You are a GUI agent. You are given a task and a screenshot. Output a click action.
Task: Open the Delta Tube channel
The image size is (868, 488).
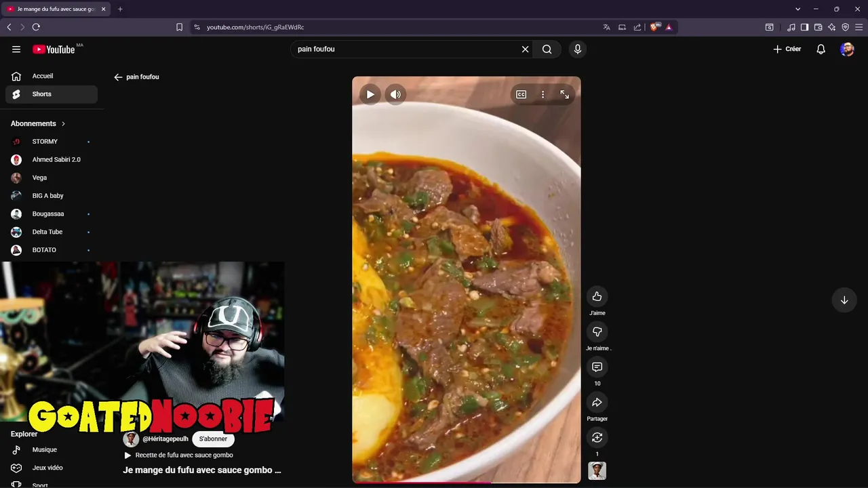pos(52,232)
